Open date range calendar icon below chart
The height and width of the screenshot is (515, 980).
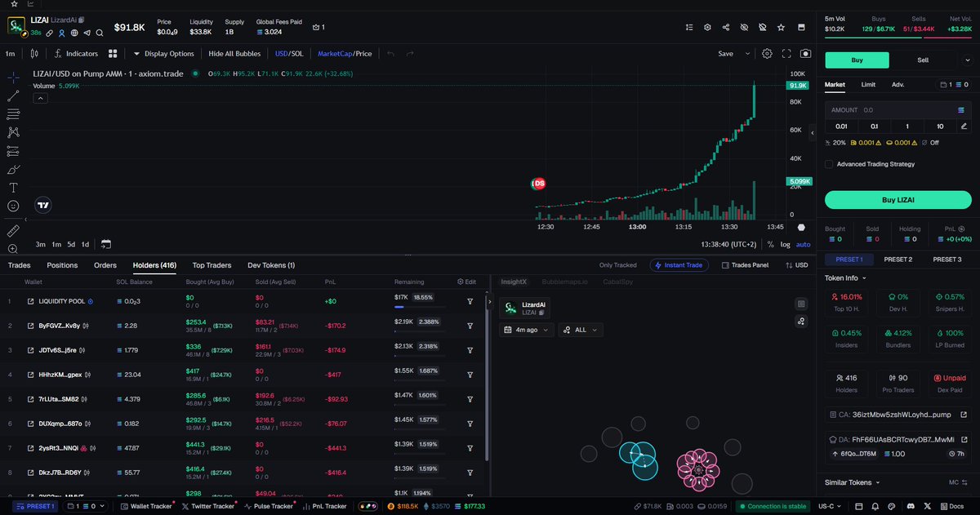click(x=106, y=244)
